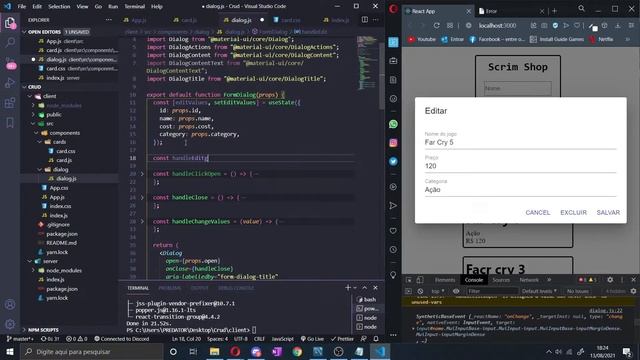Clear the DevTools console
This screenshot has width=640, height=360.
[420, 291]
